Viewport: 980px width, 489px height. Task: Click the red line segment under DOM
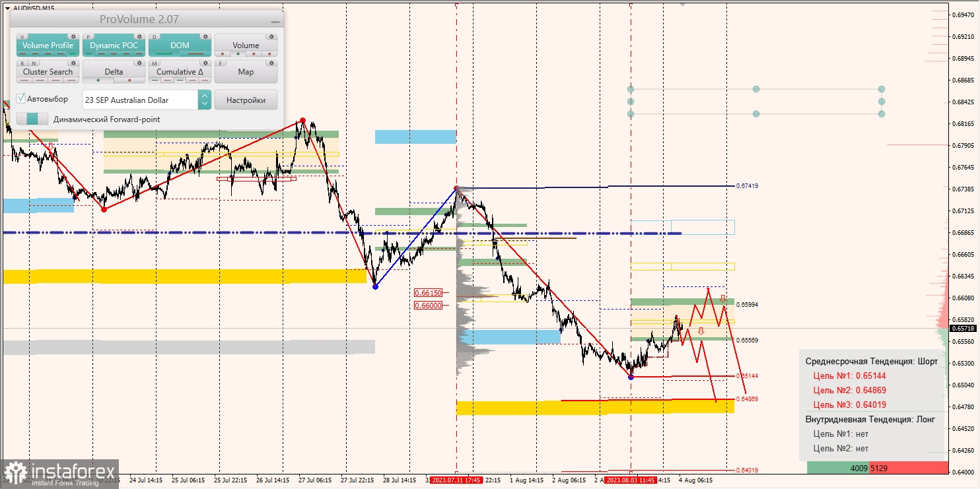[x=195, y=54]
